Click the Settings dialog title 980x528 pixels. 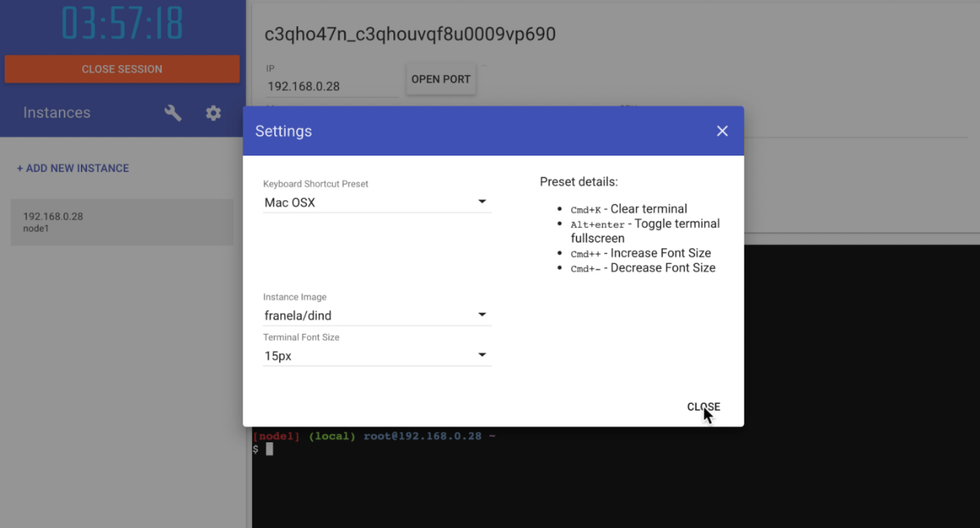(x=283, y=131)
